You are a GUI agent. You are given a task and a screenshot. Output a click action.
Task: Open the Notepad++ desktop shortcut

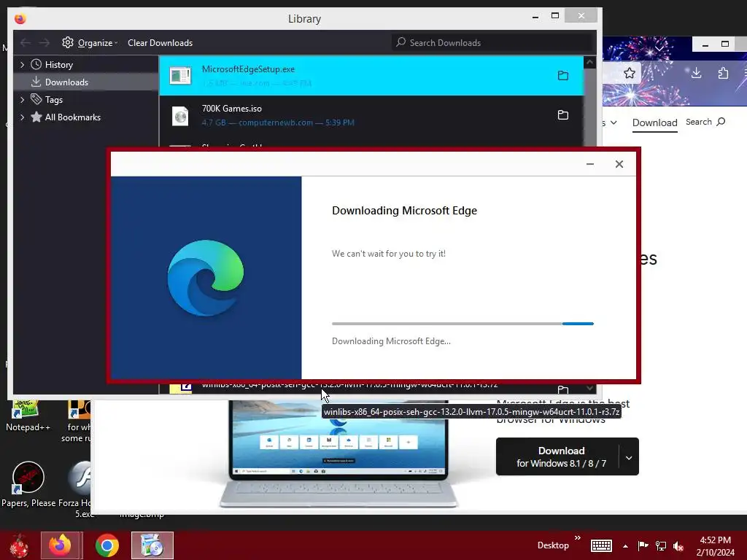[x=28, y=416]
